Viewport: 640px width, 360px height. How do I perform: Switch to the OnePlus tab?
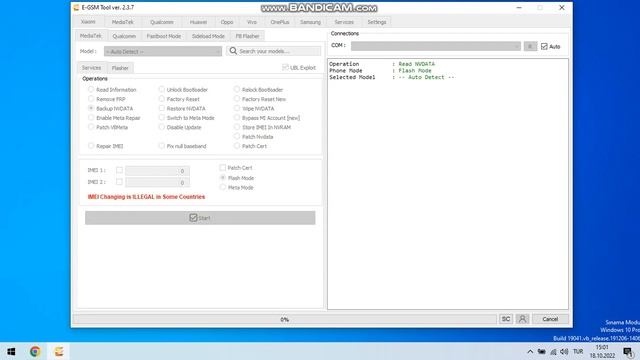click(280, 22)
